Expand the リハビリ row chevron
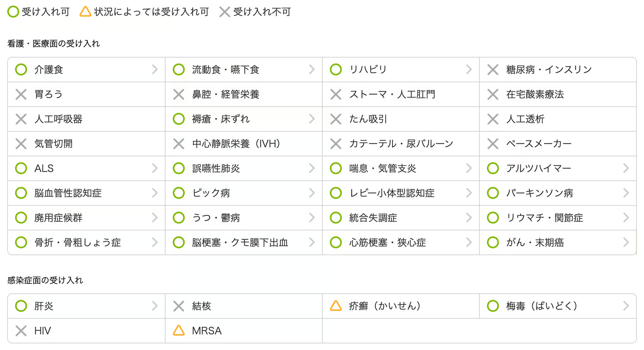Viewport: 644px width, 350px height. point(469,70)
